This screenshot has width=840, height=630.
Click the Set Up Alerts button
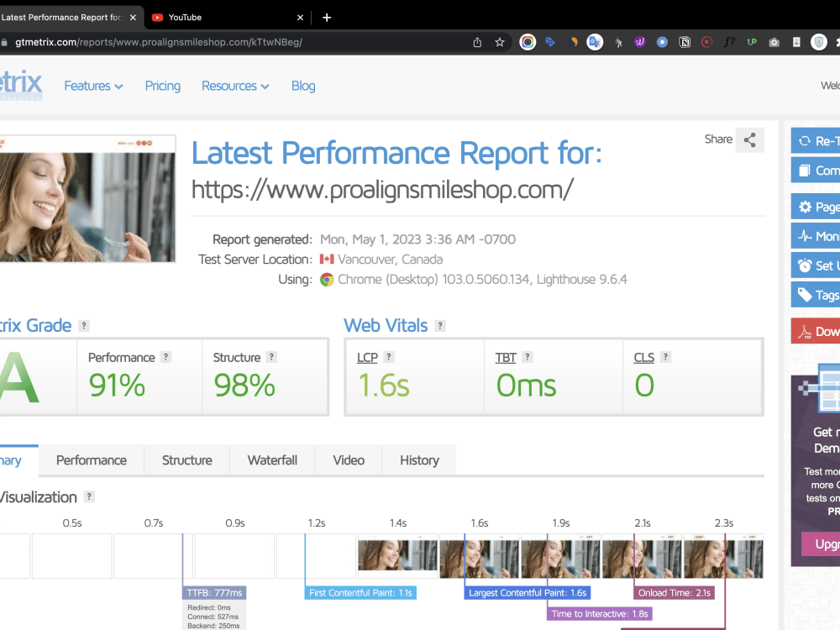click(x=816, y=265)
